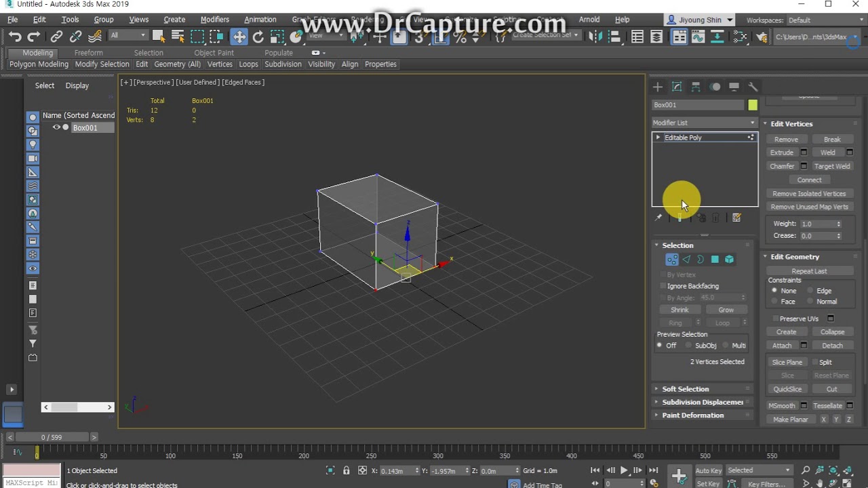Click the Pin Stack icon
The image size is (868, 488).
pyautogui.click(x=658, y=218)
